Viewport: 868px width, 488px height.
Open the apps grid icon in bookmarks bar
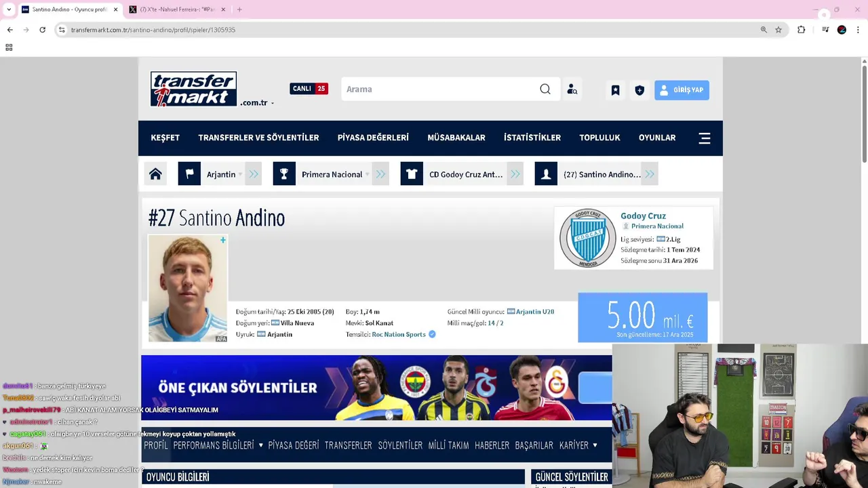9,47
